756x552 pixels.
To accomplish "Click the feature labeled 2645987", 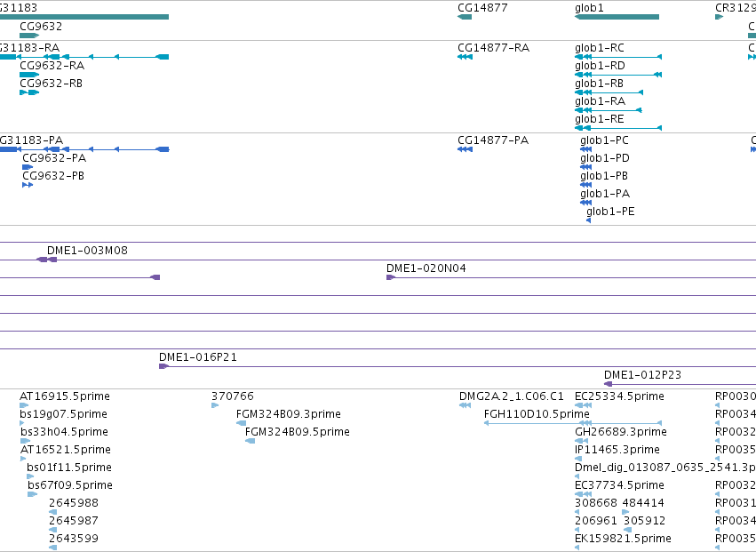I will pos(73,521).
